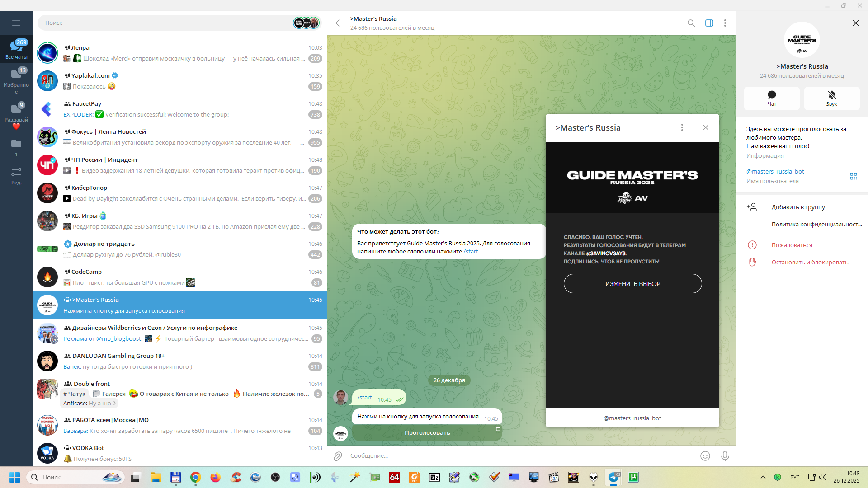868x488 pixels.
Task: Click the attach file paperclip icon
Action: click(x=338, y=456)
